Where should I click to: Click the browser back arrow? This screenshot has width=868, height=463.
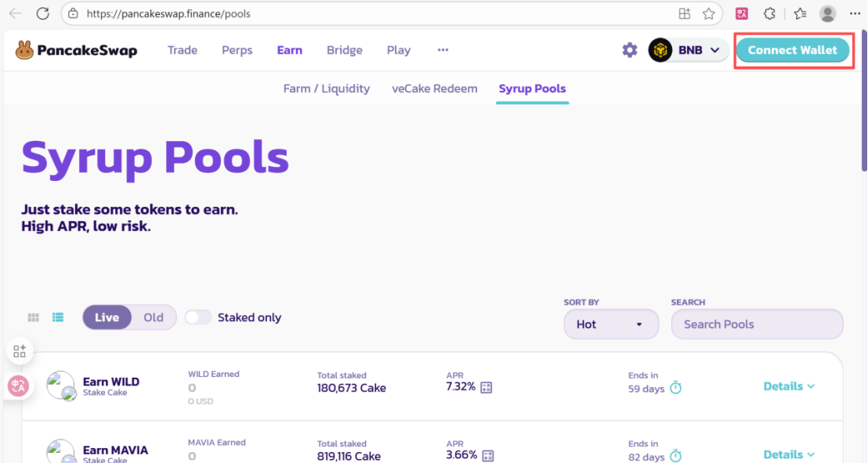(15, 13)
